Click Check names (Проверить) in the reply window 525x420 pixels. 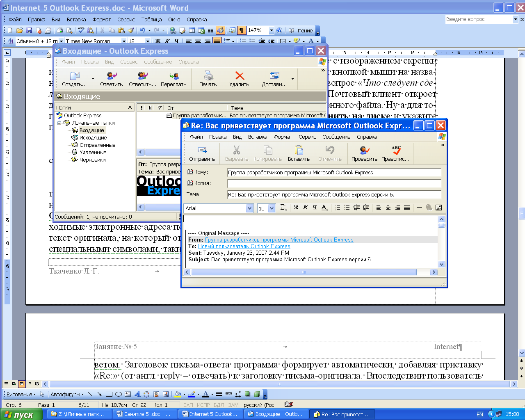pyautogui.click(x=364, y=153)
